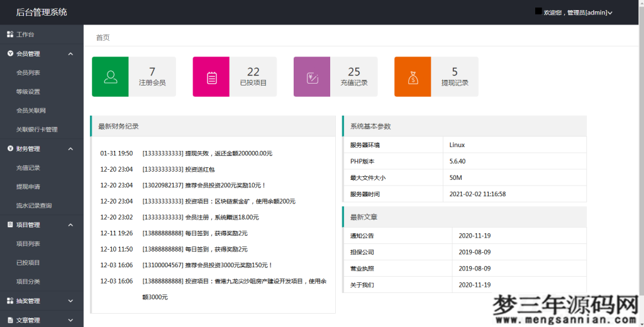644x327 pixels.
Task: Click the PHP version value 5.6.40
Action: (457, 162)
